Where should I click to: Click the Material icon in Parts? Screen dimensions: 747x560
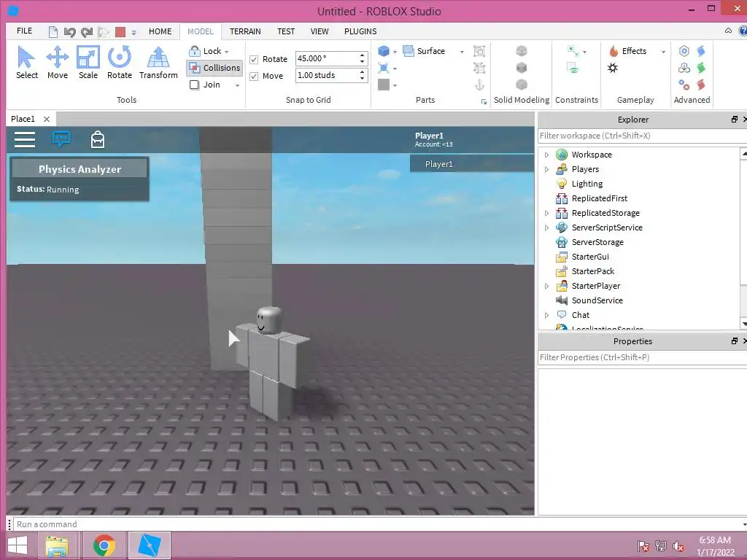(384, 68)
